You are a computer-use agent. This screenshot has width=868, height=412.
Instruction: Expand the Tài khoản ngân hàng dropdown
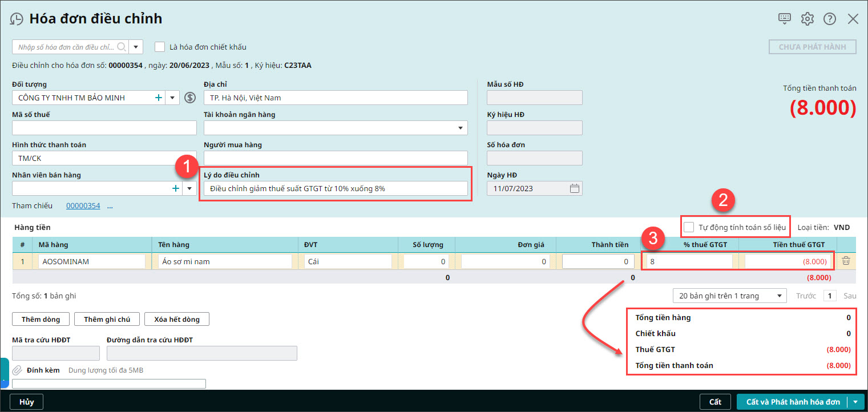pos(461,128)
